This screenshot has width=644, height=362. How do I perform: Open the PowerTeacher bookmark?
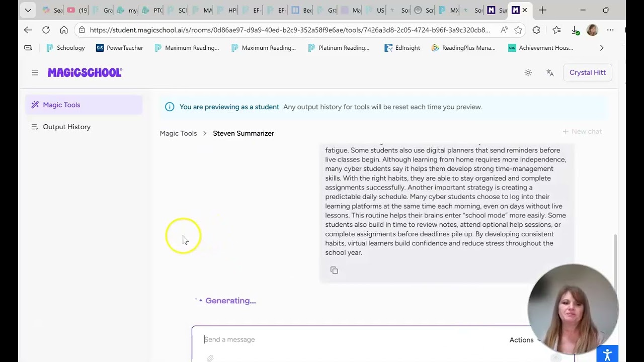point(120,48)
